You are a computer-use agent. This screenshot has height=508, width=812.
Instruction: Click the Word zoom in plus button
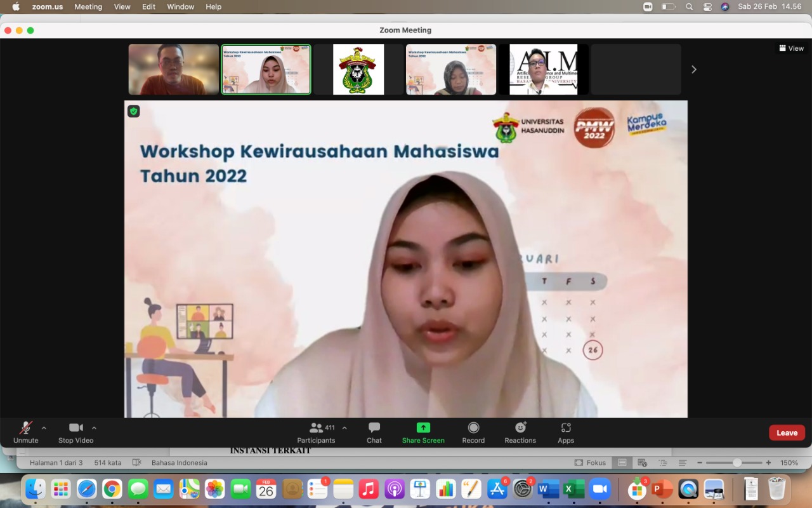(769, 463)
